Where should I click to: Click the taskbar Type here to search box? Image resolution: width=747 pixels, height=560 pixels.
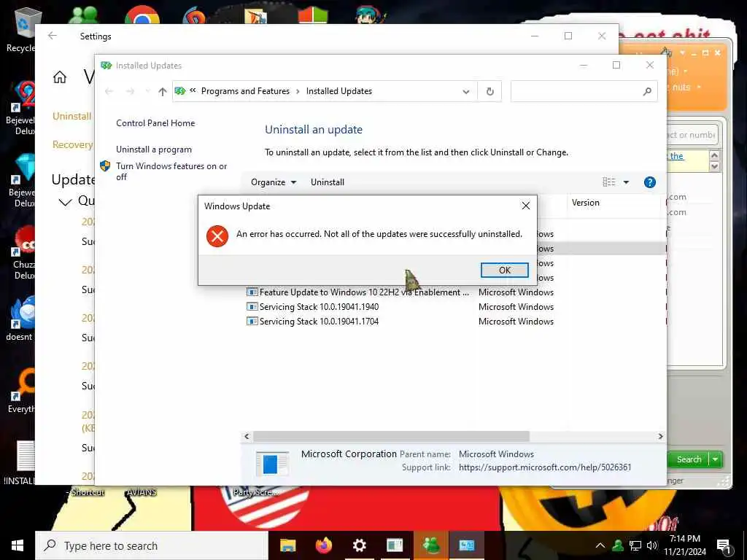152,545
